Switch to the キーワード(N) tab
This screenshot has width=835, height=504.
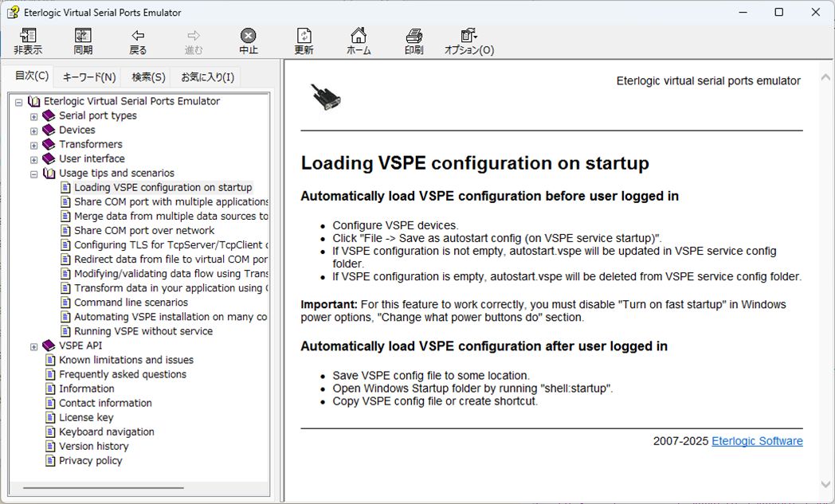[89, 77]
